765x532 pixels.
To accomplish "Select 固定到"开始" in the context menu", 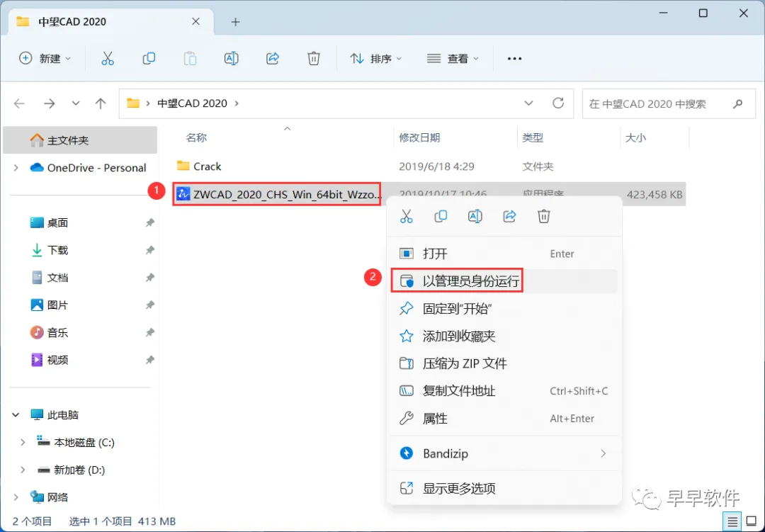I will [x=504, y=308].
